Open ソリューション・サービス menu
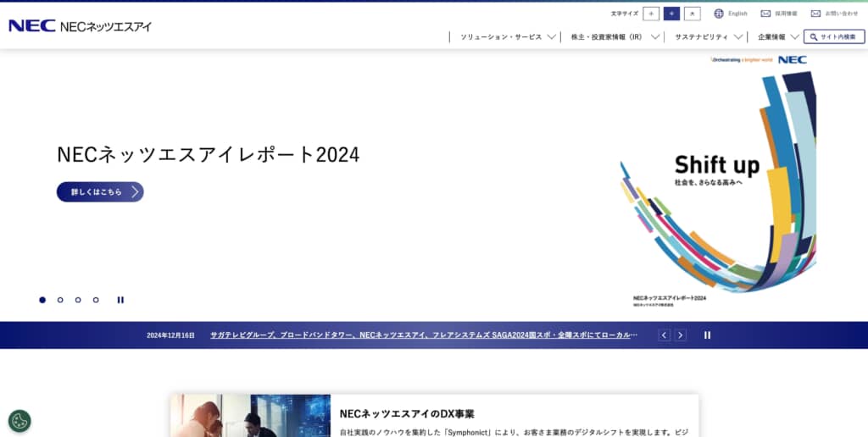 click(x=501, y=37)
